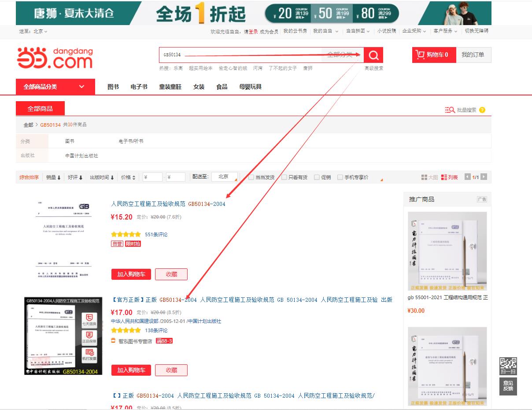Open the 意见反馈 feedback button
The image size is (532, 410).
pos(508,386)
